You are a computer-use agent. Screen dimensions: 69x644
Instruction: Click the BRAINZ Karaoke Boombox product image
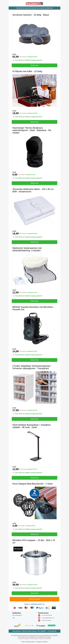tap(34, 329)
